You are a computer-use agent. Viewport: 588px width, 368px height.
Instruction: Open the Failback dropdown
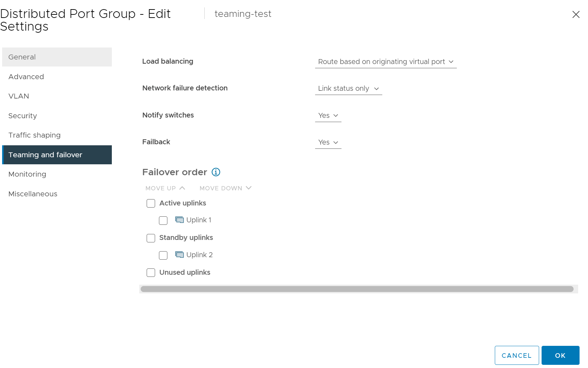coord(328,142)
